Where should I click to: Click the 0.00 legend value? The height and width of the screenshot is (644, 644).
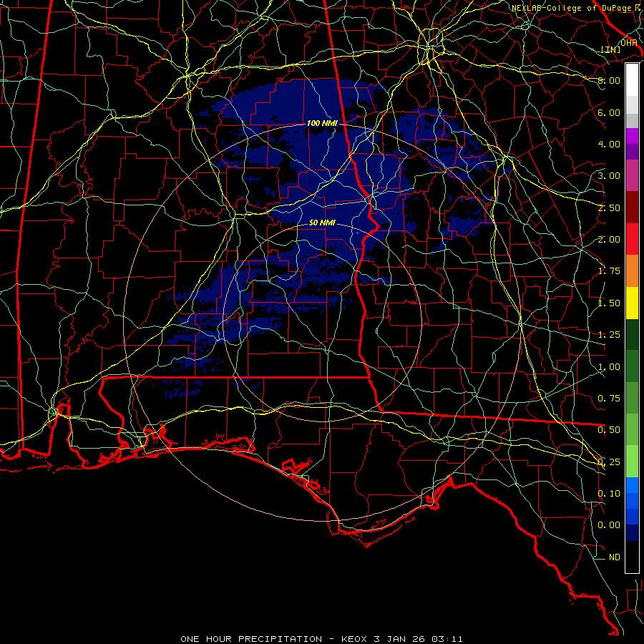(609, 525)
